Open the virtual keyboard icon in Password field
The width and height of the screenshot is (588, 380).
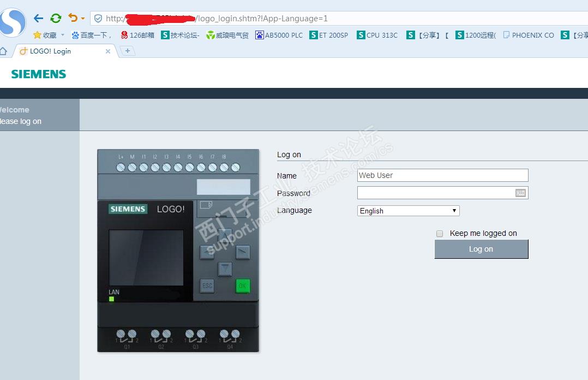click(520, 193)
